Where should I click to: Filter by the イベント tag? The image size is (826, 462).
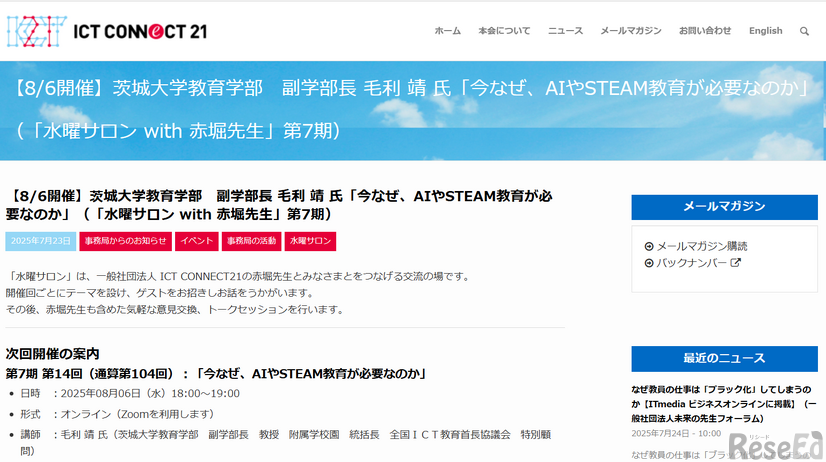coord(196,241)
